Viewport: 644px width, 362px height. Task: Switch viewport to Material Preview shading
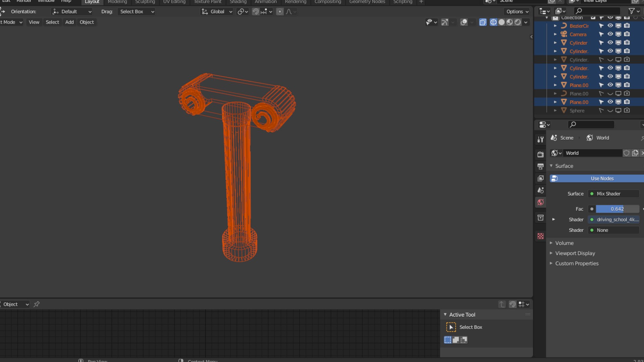point(509,22)
